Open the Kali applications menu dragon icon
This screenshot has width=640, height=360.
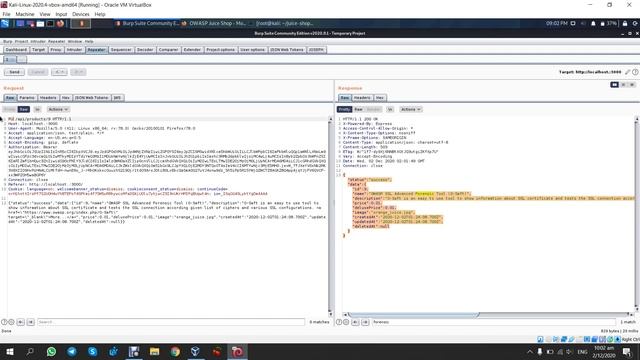click(x=5, y=24)
